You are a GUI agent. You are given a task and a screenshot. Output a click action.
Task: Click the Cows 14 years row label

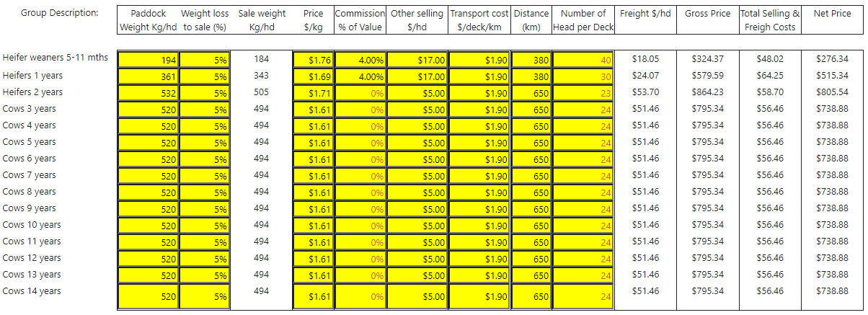tap(32, 291)
